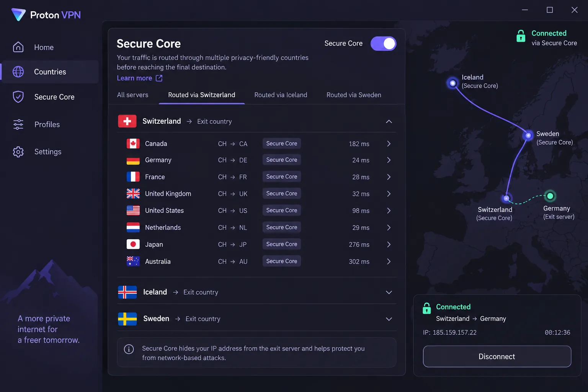
Task: Click the Disconnect button
Action: click(x=497, y=356)
